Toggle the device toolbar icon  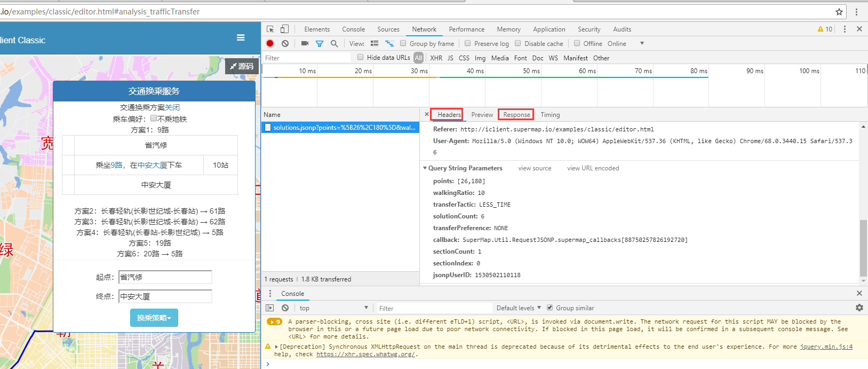click(x=284, y=29)
